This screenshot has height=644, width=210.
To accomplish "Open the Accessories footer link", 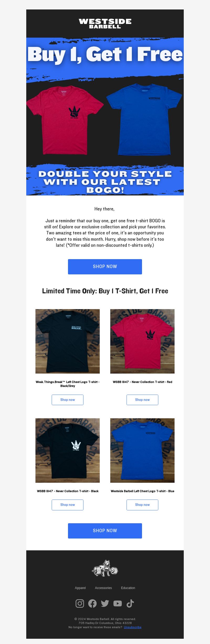I will (103, 588).
